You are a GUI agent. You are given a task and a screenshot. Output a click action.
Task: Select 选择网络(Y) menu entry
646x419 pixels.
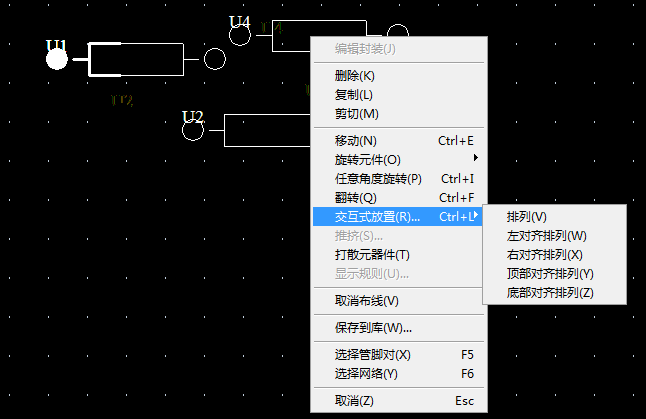[x=366, y=374]
